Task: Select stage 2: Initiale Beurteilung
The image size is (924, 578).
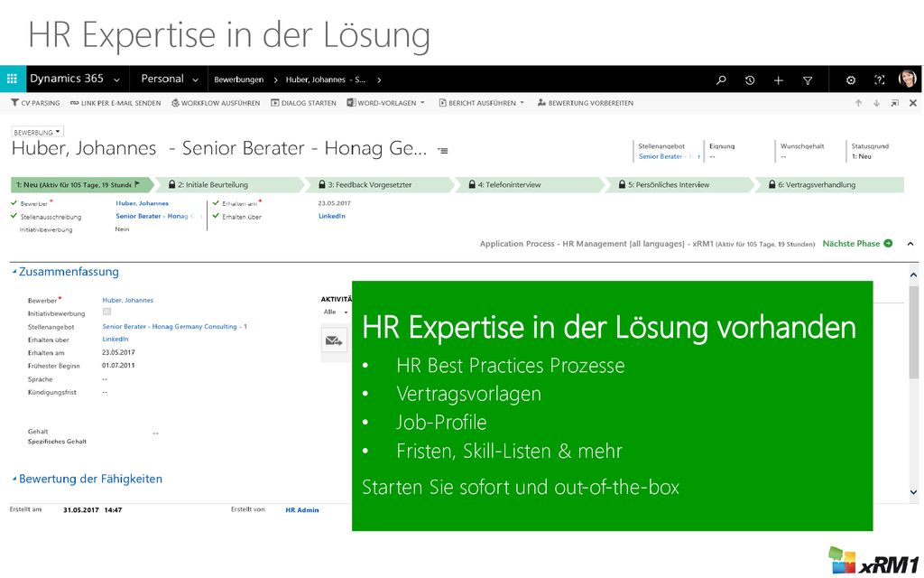Action: (x=230, y=184)
